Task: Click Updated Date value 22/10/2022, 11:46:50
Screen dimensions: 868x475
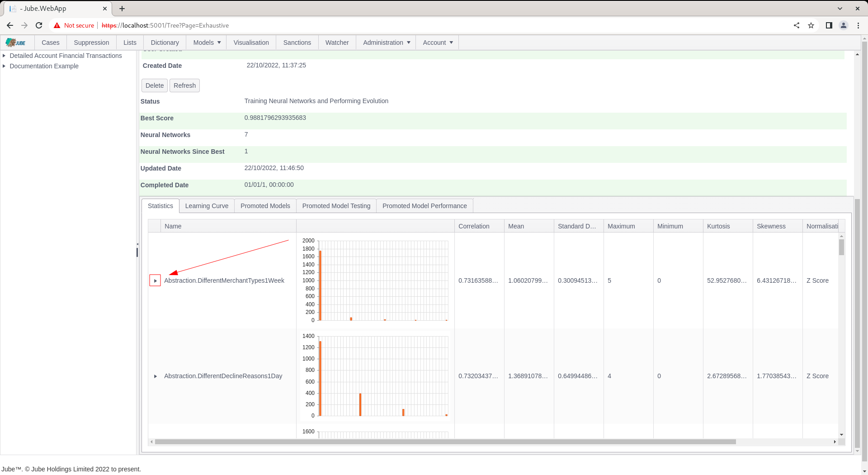Action: tap(274, 168)
